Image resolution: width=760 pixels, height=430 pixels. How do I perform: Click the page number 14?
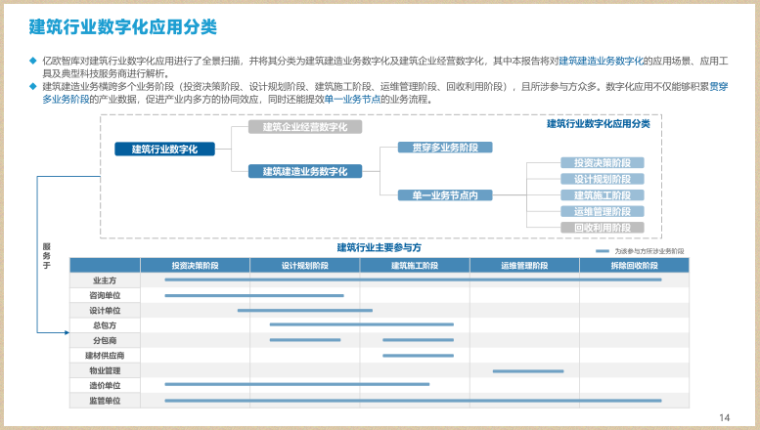[725, 417]
